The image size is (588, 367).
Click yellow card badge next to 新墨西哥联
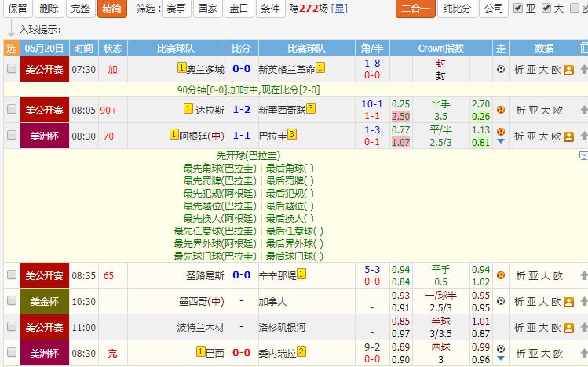coord(311,108)
